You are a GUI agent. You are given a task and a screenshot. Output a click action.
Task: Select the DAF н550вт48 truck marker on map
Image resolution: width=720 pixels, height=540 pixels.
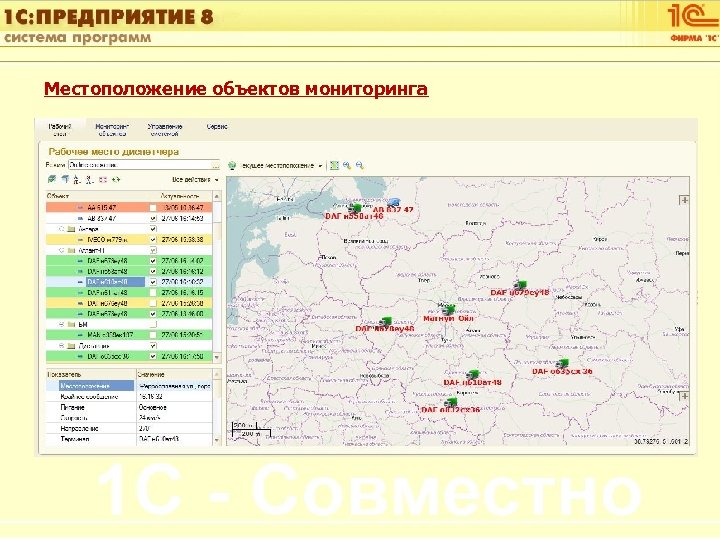pyautogui.click(x=354, y=208)
